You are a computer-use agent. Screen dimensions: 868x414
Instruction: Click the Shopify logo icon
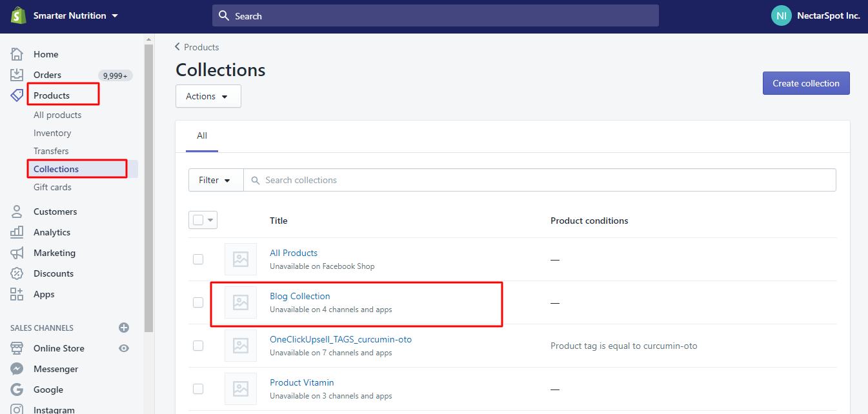click(x=16, y=14)
